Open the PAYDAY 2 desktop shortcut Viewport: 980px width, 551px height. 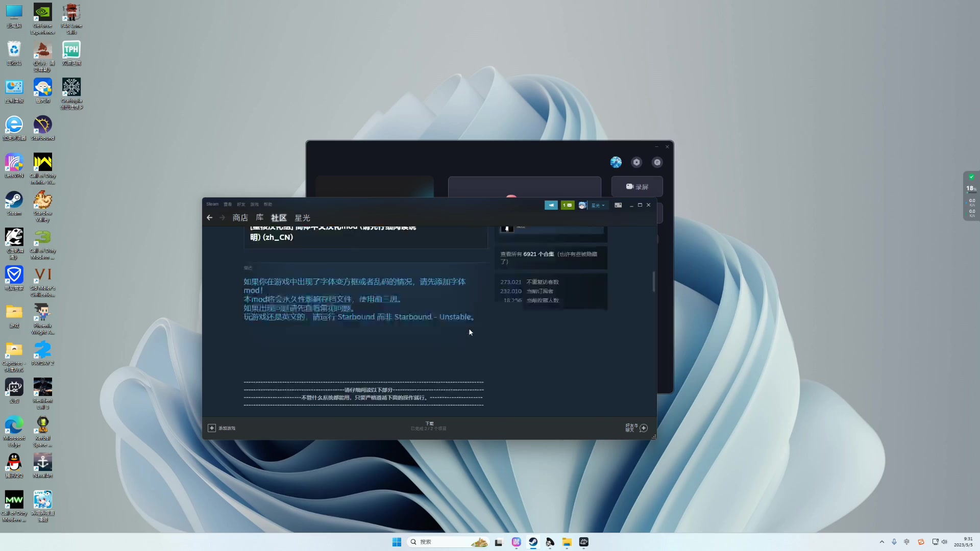coord(42,353)
